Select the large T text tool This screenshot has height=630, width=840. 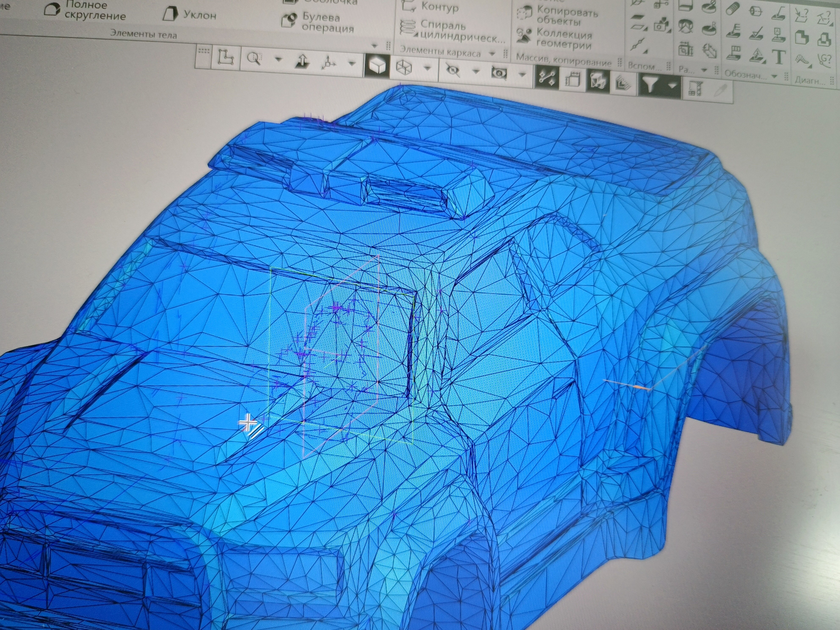click(779, 57)
